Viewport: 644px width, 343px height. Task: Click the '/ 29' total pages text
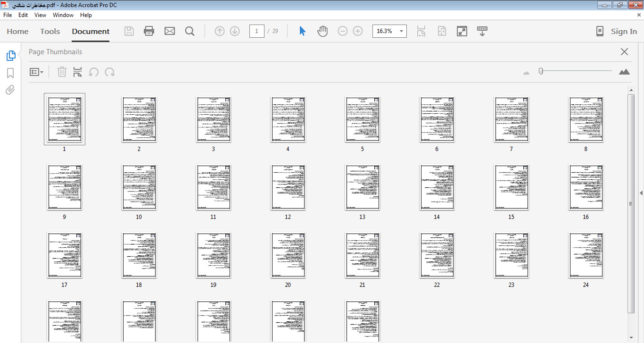click(273, 31)
